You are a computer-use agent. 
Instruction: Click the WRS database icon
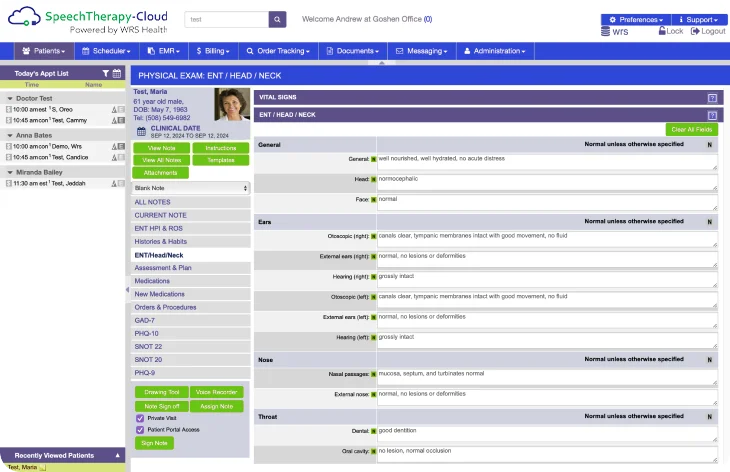tap(605, 31)
